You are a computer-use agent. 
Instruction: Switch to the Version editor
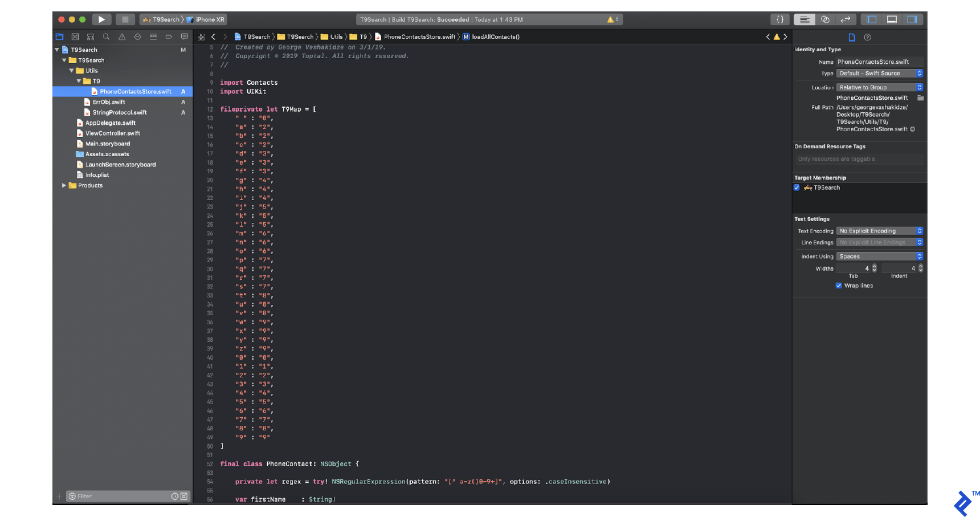[x=846, y=19]
